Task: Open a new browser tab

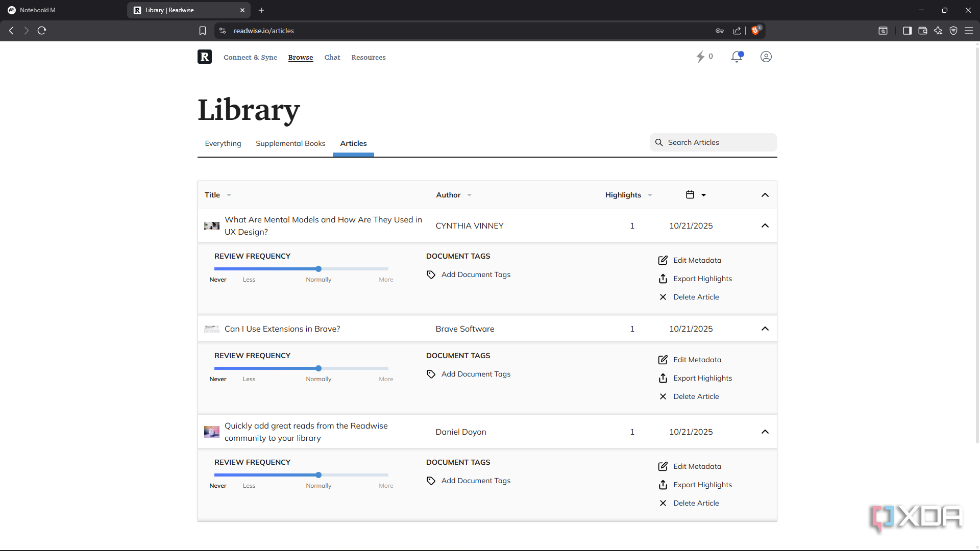Action: point(261,10)
